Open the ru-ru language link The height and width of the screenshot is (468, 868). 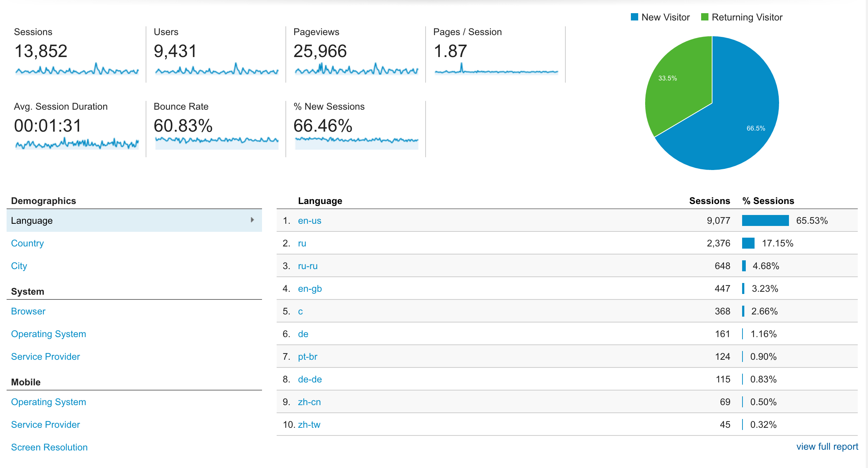tap(308, 266)
